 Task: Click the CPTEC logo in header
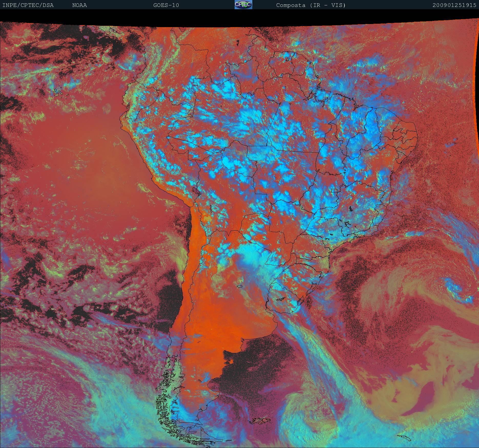pos(243,5)
